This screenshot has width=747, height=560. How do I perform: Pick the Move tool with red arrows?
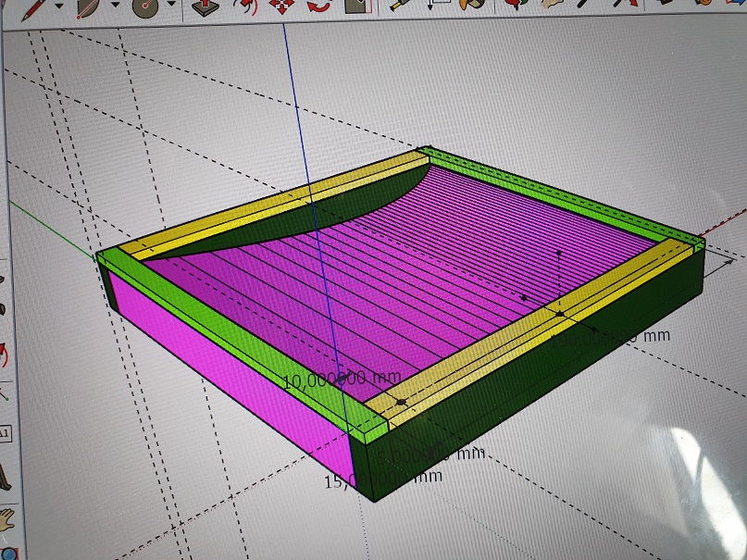point(281,6)
